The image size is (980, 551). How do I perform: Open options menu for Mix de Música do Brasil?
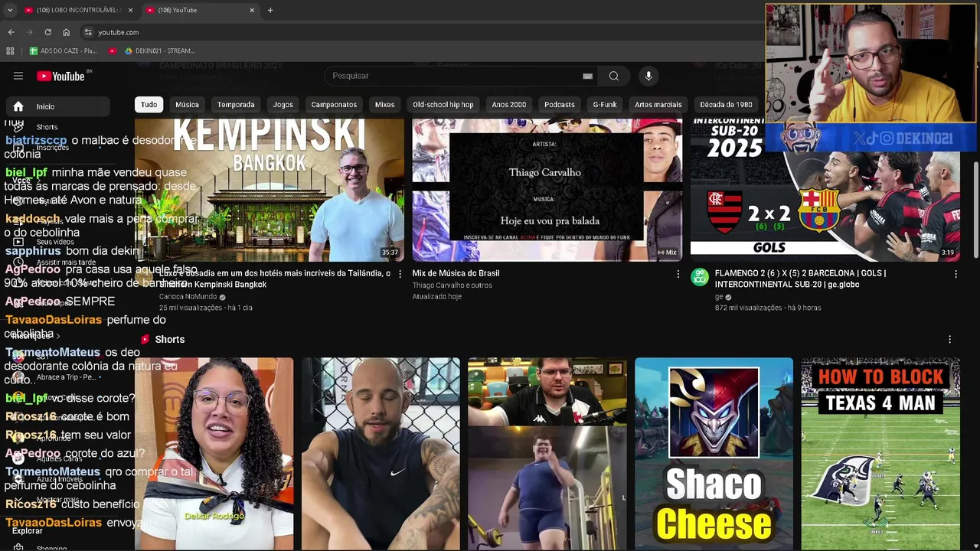click(678, 274)
